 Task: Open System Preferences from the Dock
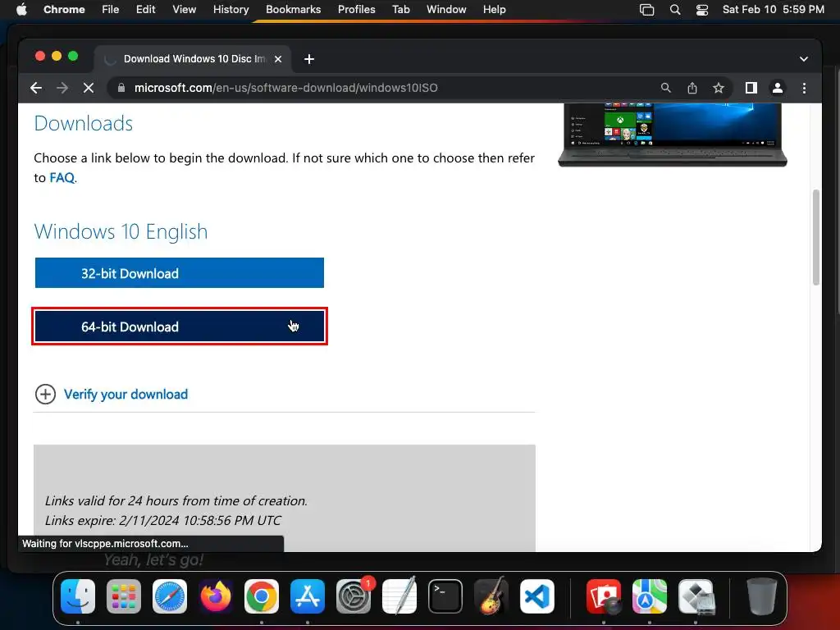coord(354,596)
